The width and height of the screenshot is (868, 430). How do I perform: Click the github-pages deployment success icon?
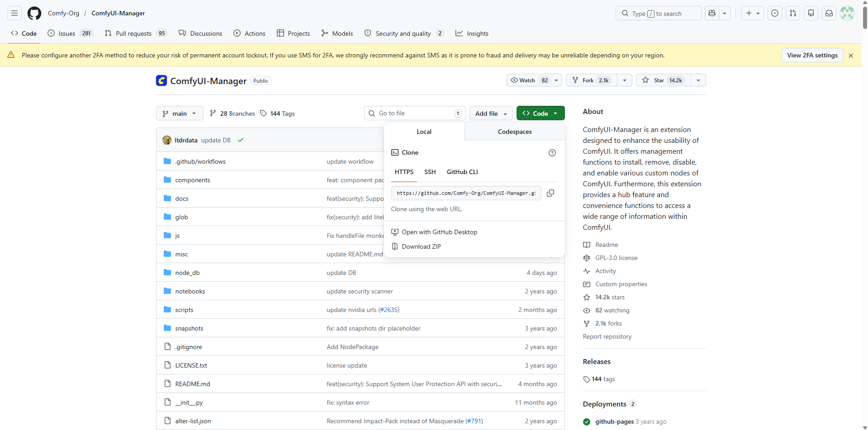coord(587,422)
